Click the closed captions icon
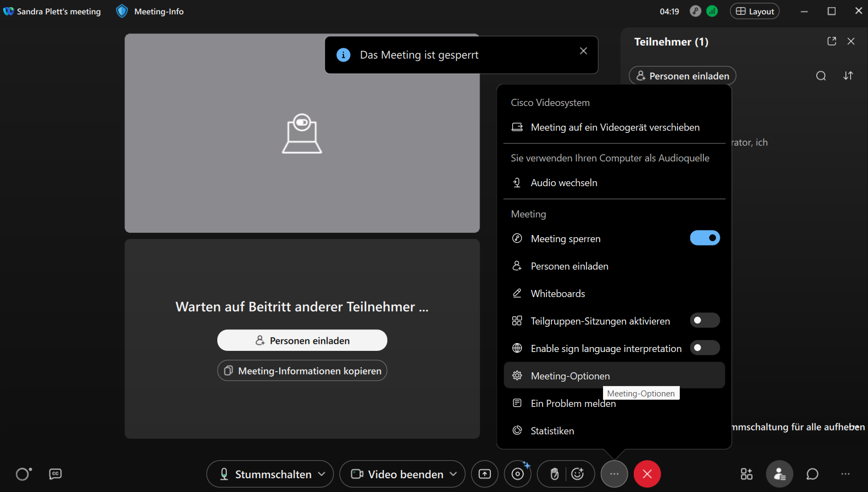Image resolution: width=868 pixels, height=492 pixels. click(x=55, y=474)
